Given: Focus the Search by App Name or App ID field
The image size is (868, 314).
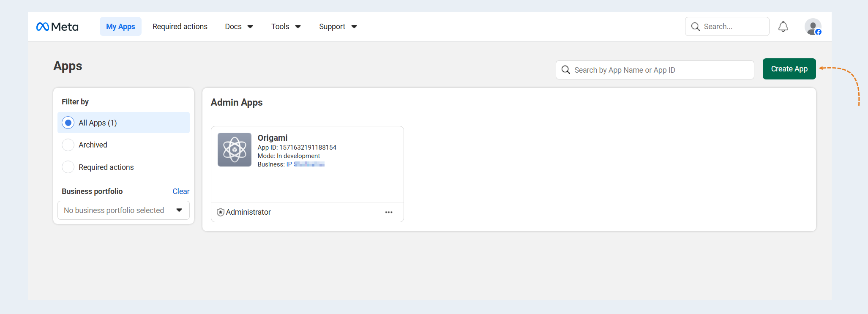Looking at the screenshot, I should tap(655, 70).
